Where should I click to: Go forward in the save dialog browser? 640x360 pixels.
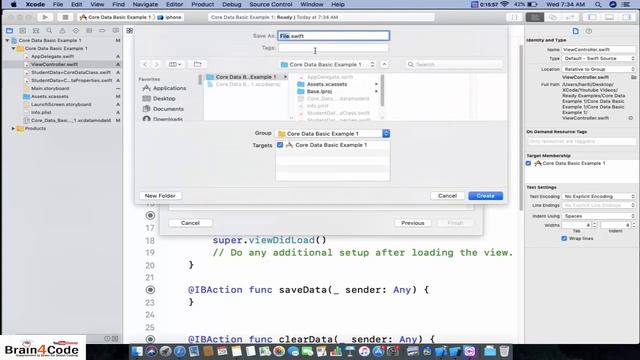coord(156,64)
